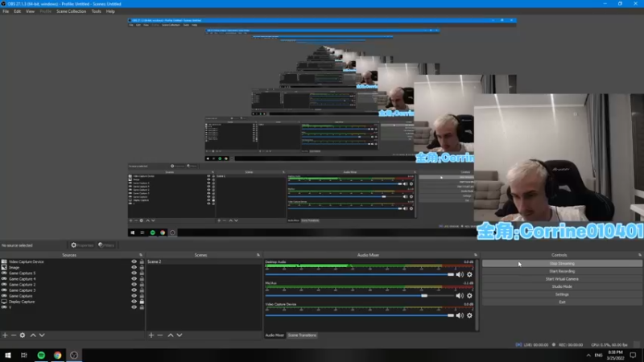Hide the Game Capture 3 source
Image resolution: width=644 pixels, height=362 pixels.
coord(134,290)
